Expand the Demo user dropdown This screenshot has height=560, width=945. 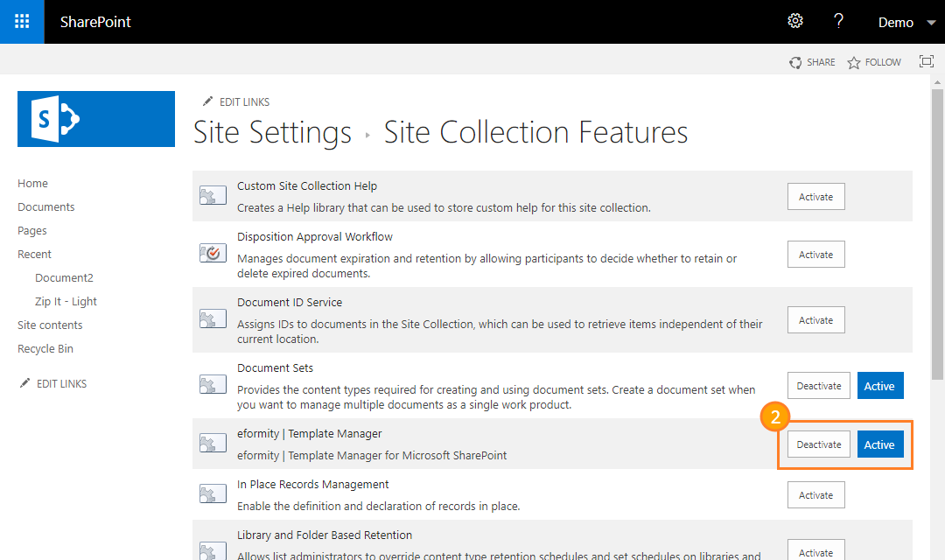click(907, 22)
